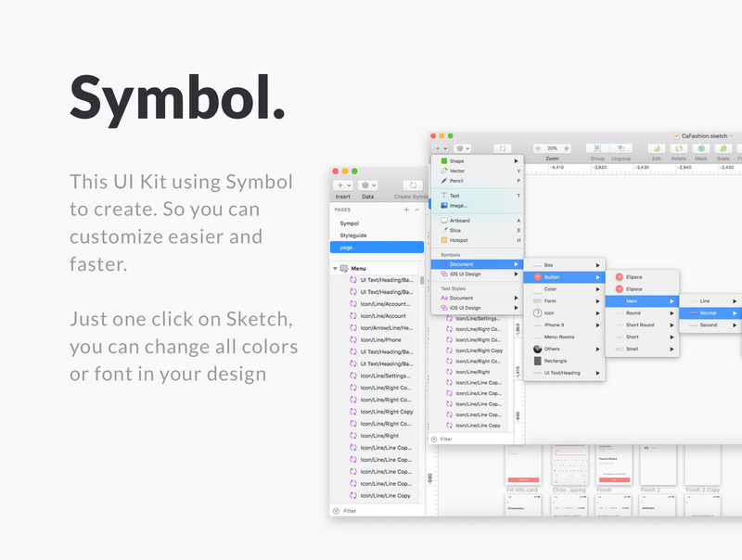
Task: Open the Data dropdown in the CaFashion window
Action: click(x=462, y=148)
